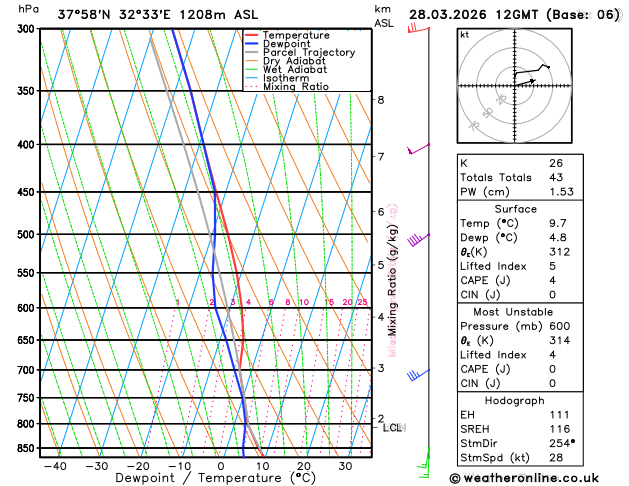
Task: Click the '500' pressure level label
Action: [26, 235]
